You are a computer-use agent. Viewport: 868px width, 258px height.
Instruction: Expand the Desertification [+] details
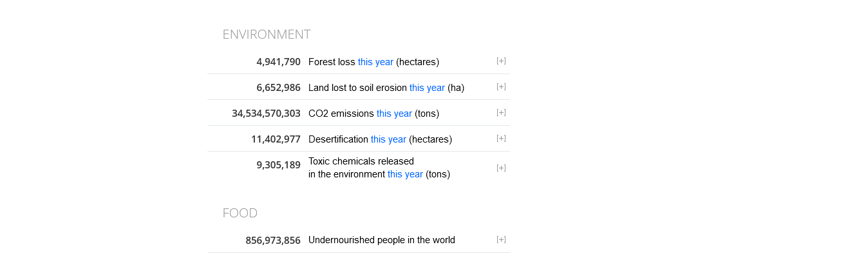[501, 139]
